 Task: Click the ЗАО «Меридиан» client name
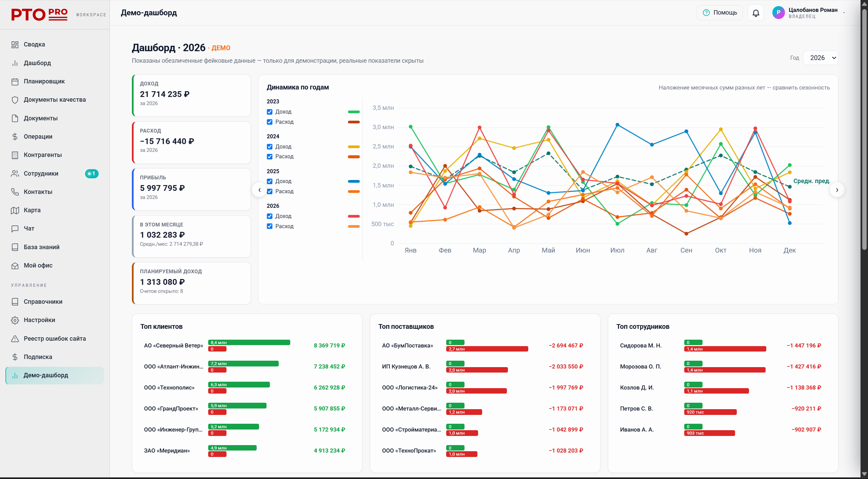pos(167,451)
